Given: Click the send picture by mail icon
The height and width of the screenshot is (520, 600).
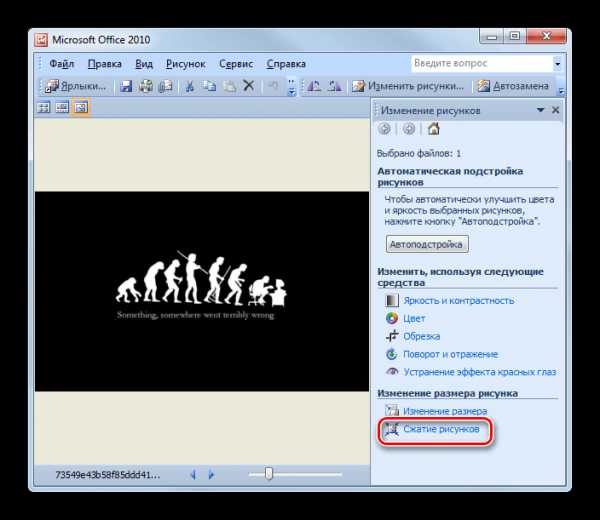Looking at the screenshot, I should 166,86.
